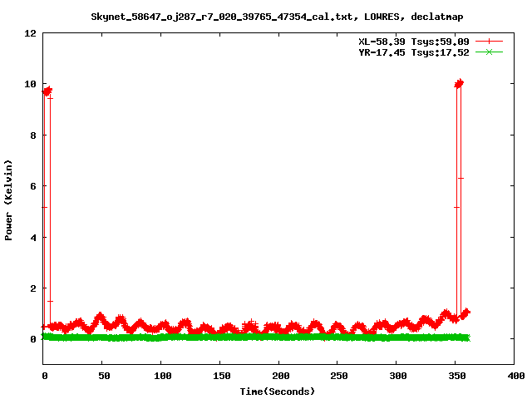Viewport: 532px width, 399px height.
Task: Click the y-axis tick label 6
Action: pos(33,186)
